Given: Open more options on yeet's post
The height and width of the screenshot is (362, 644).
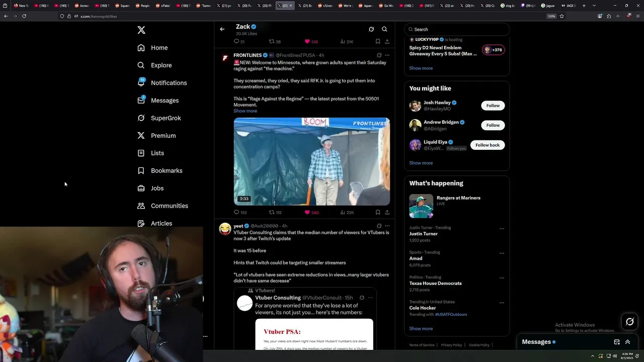Looking at the screenshot, I should 387,226.
